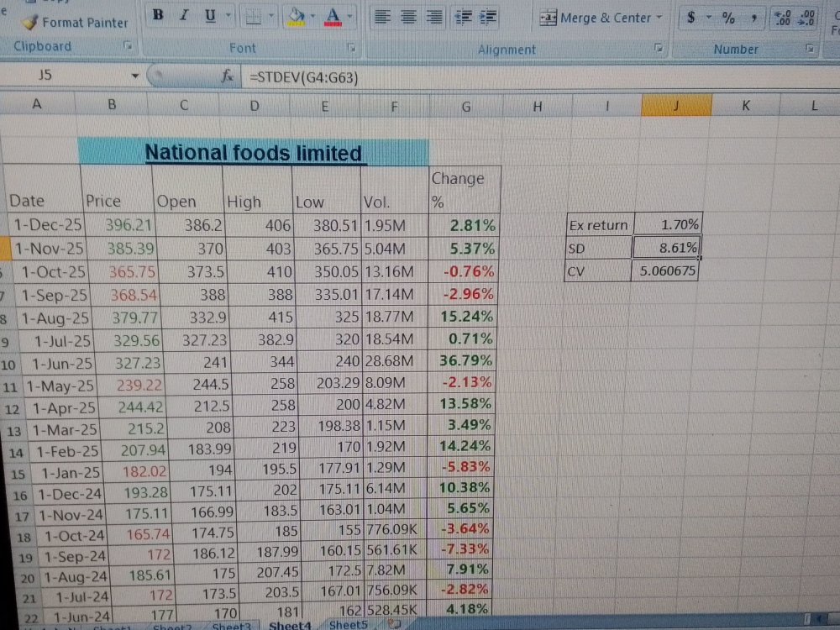Click the Name Box showing J5

point(65,75)
